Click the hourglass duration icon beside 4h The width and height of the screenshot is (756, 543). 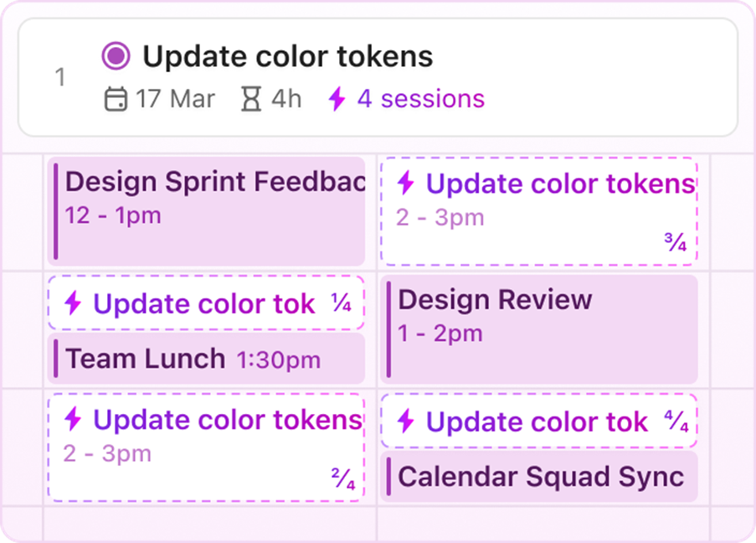click(x=250, y=100)
